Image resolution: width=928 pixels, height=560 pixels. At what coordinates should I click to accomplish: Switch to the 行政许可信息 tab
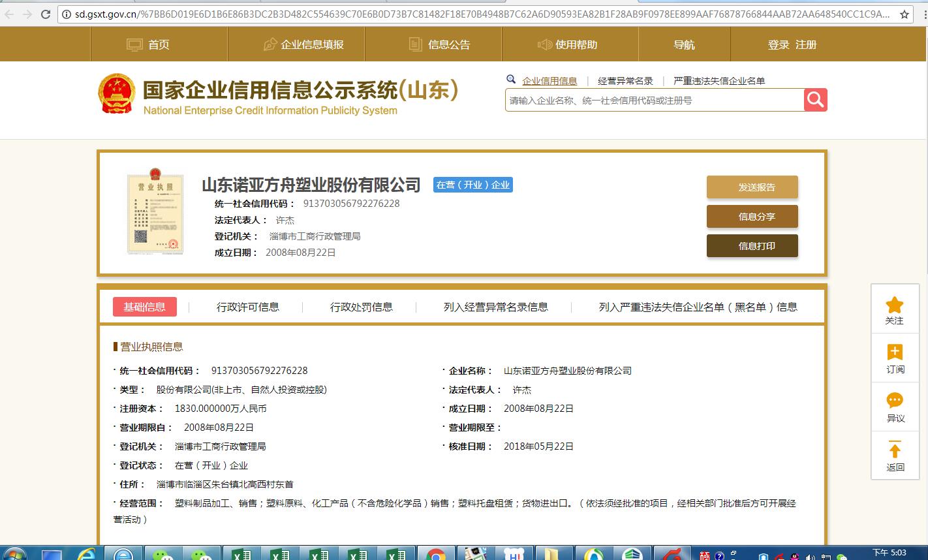249,306
